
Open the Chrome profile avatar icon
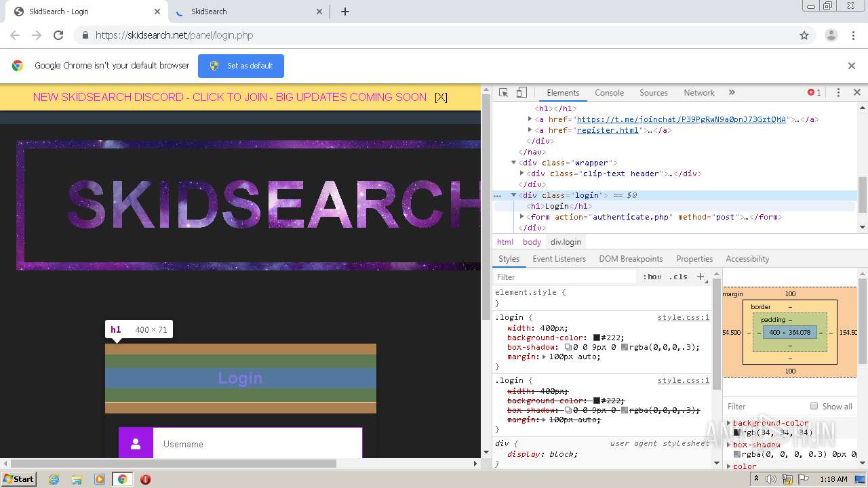point(831,35)
